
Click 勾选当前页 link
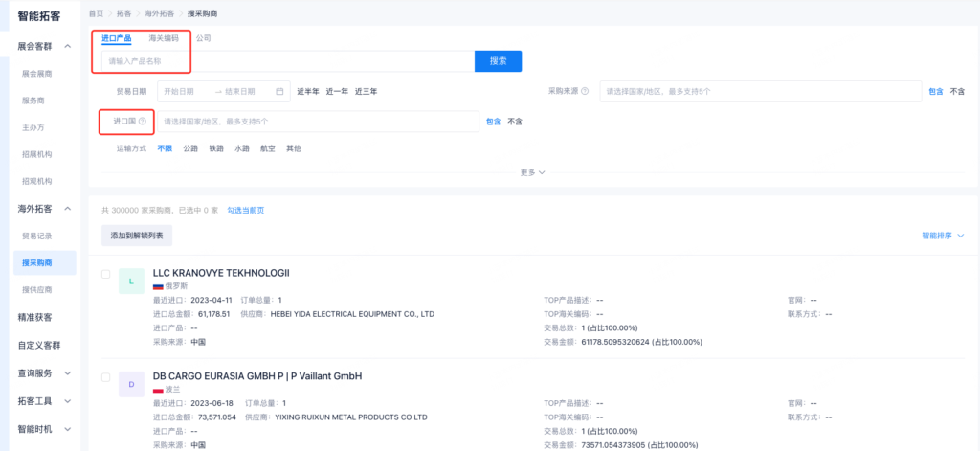246,210
